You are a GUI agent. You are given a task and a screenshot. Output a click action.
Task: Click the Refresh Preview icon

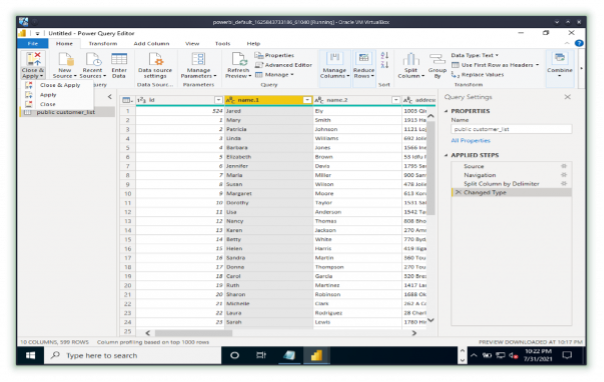coord(239,60)
